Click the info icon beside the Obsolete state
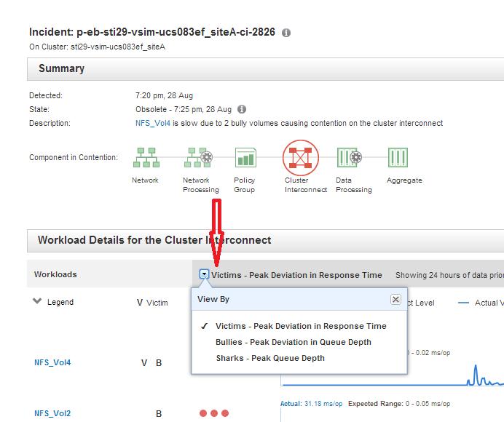The width and height of the screenshot is (504, 422). click(242, 109)
